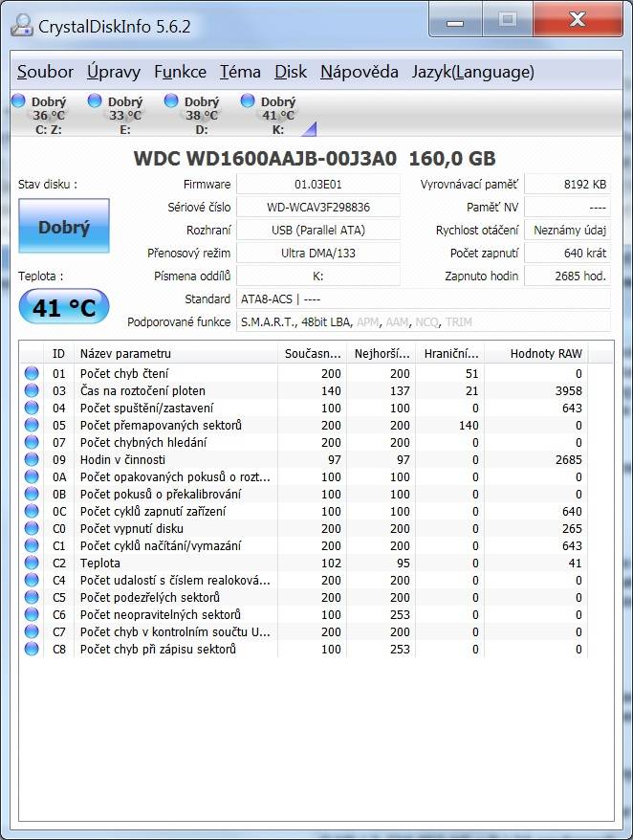Screen dimensions: 633x840
Task: Click the 41 °C temperature button
Action: (64, 307)
